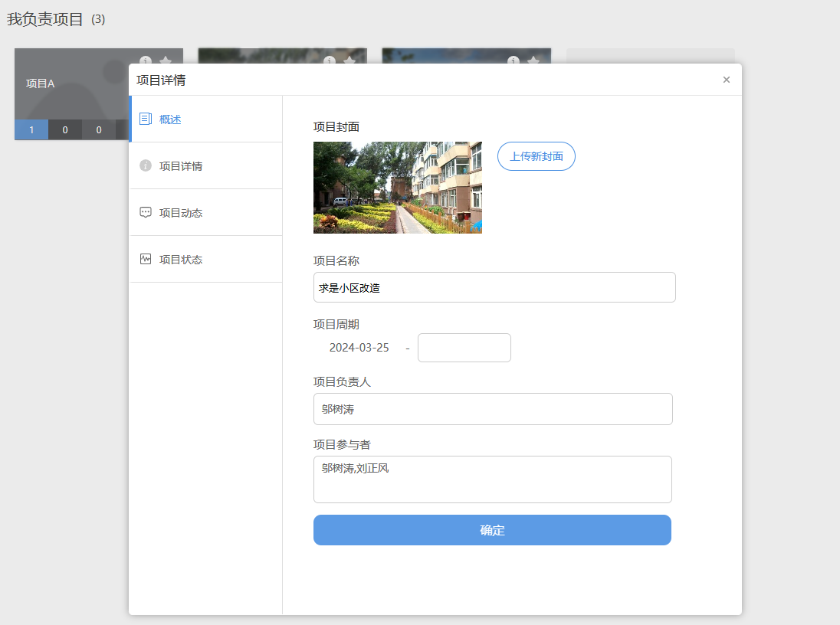Click the 项目名称 input field
Image resolution: width=840 pixels, height=625 pixels.
[494, 287]
